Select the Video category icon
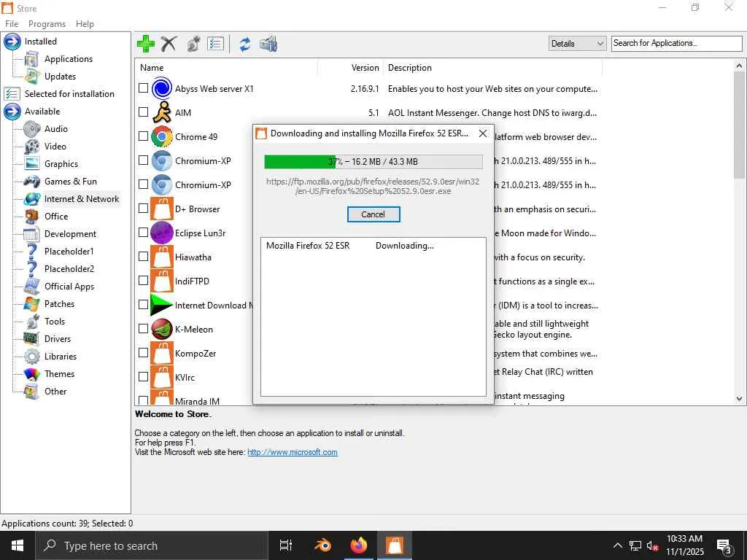 click(x=32, y=146)
